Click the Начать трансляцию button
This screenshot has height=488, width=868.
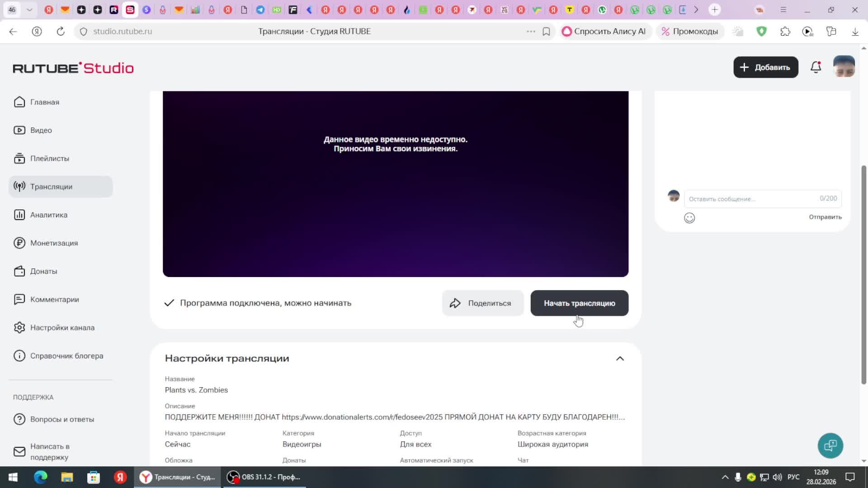579,303
